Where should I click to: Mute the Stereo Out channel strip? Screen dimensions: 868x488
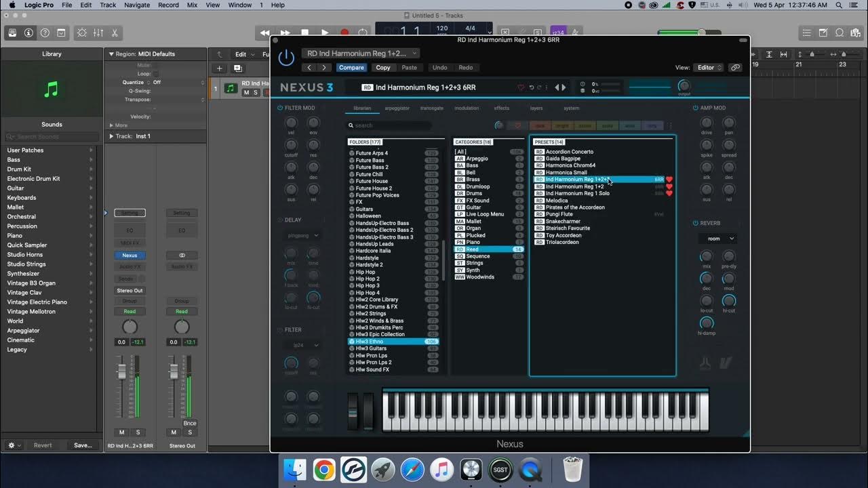coord(174,432)
